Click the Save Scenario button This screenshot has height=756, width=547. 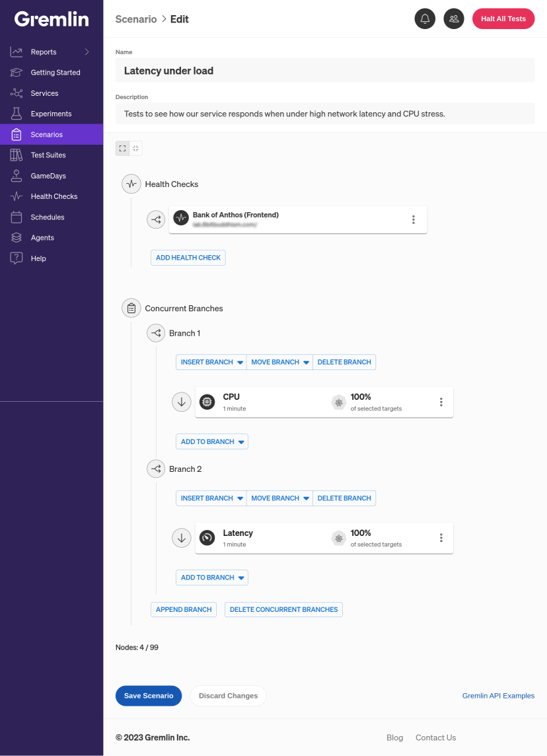pyautogui.click(x=149, y=696)
